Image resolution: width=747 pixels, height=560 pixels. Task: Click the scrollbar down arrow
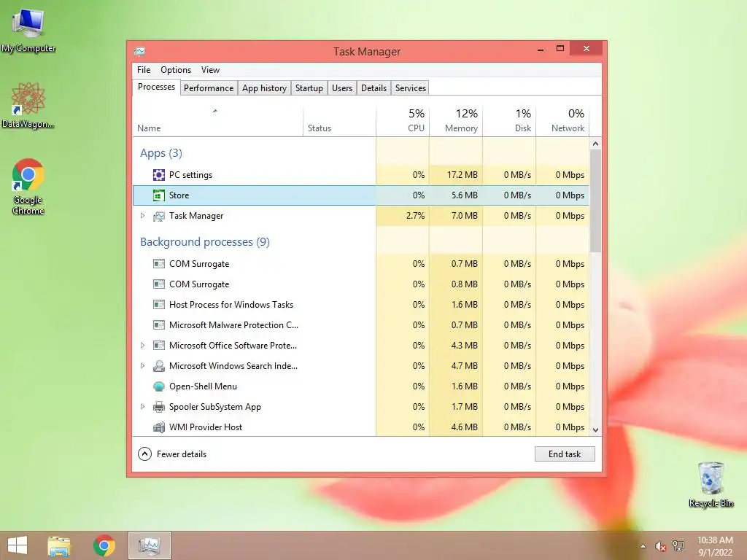coord(595,429)
